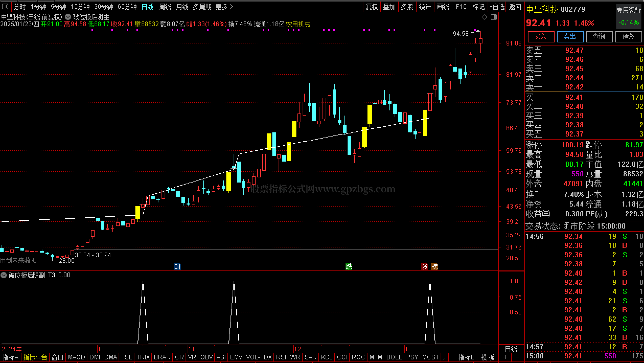Click the orange 榜 marker icon

pyautogui.click(x=434, y=267)
